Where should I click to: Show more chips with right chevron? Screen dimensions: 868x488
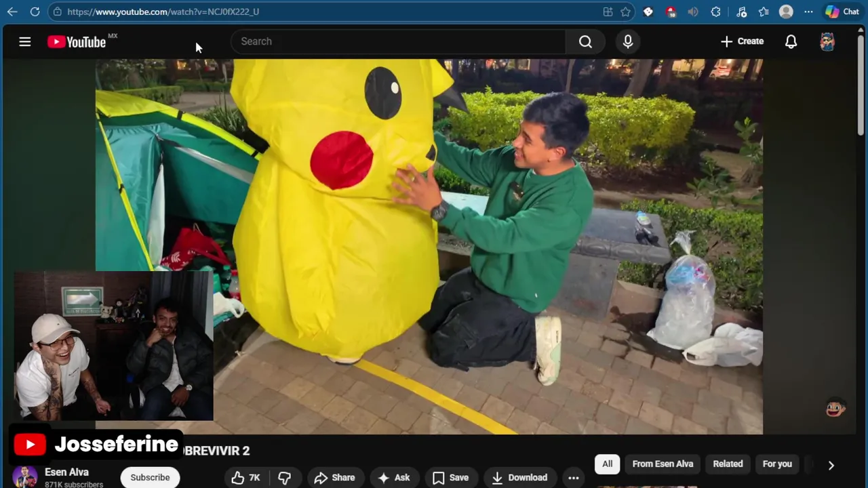(831, 465)
